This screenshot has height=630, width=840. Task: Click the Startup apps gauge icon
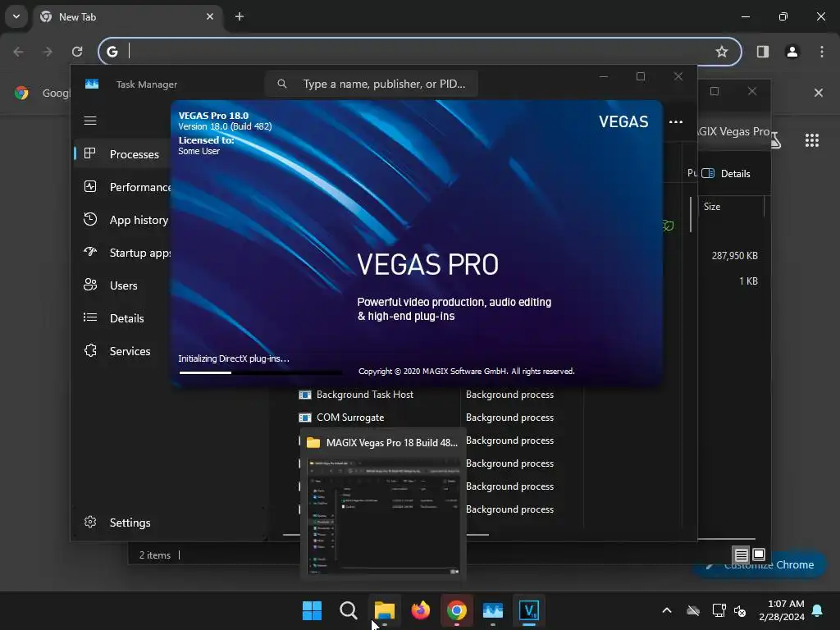90,252
